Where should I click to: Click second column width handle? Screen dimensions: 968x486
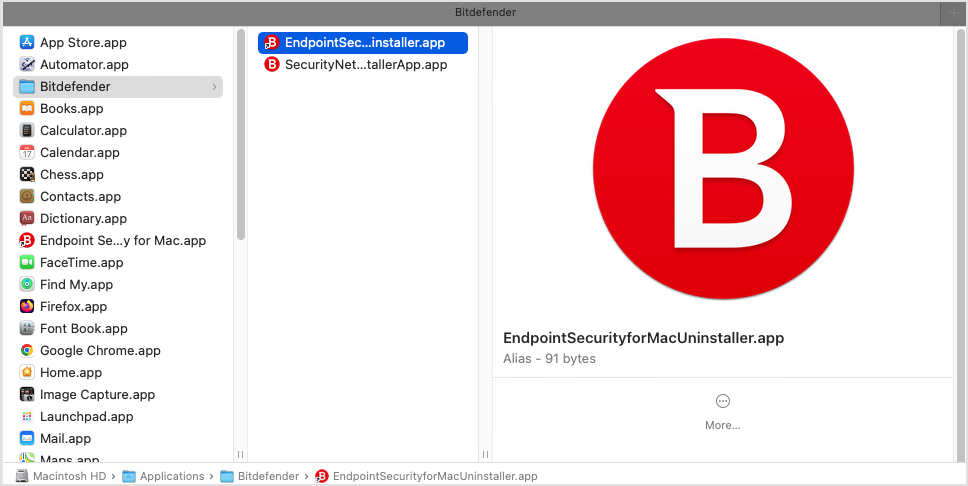[485, 455]
